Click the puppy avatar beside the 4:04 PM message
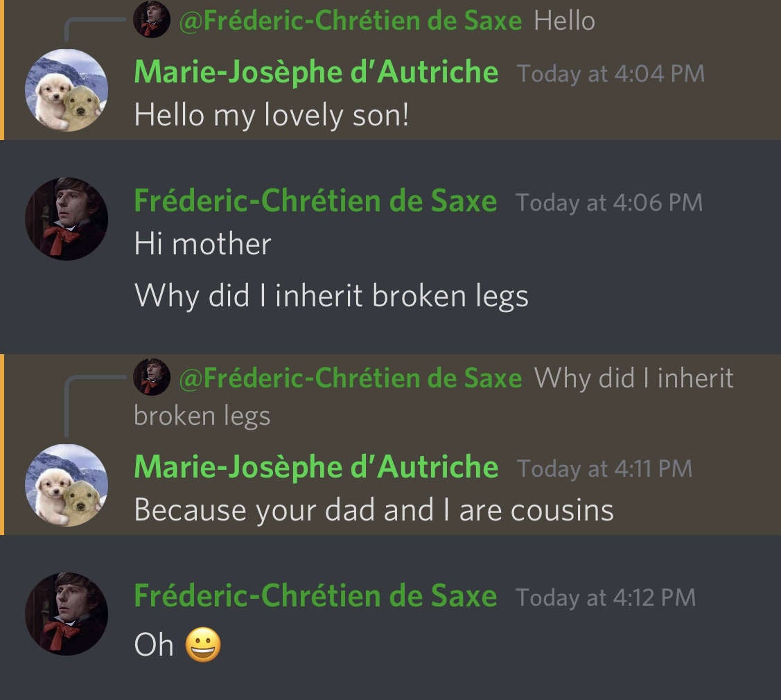The width and height of the screenshot is (781, 700). point(66,90)
